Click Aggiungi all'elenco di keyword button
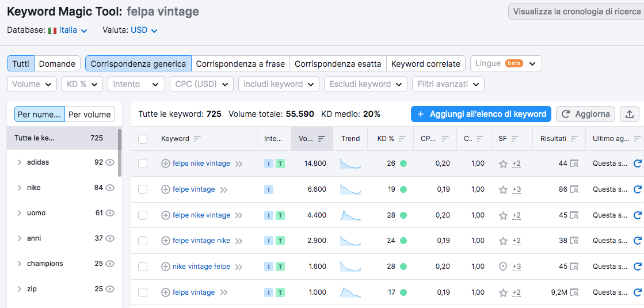The height and width of the screenshot is (308, 644). pos(481,114)
